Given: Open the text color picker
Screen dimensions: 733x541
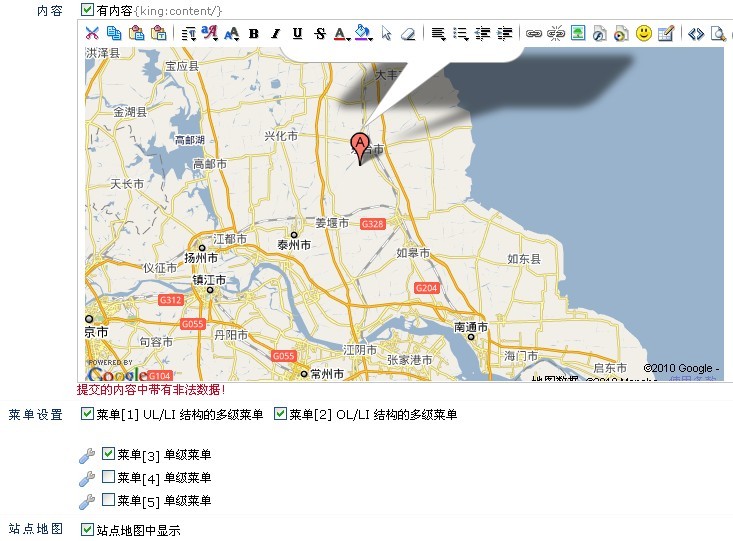Looking at the screenshot, I should (342, 34).
